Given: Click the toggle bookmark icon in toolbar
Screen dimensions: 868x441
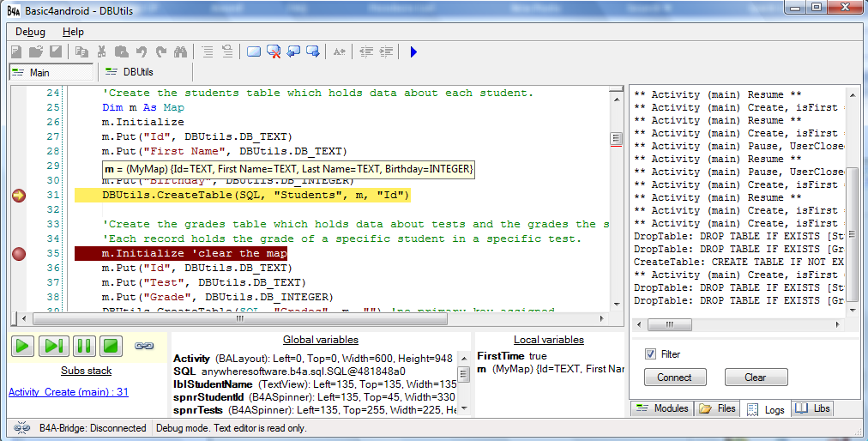Looking at the screenshot, I should 254,52.
